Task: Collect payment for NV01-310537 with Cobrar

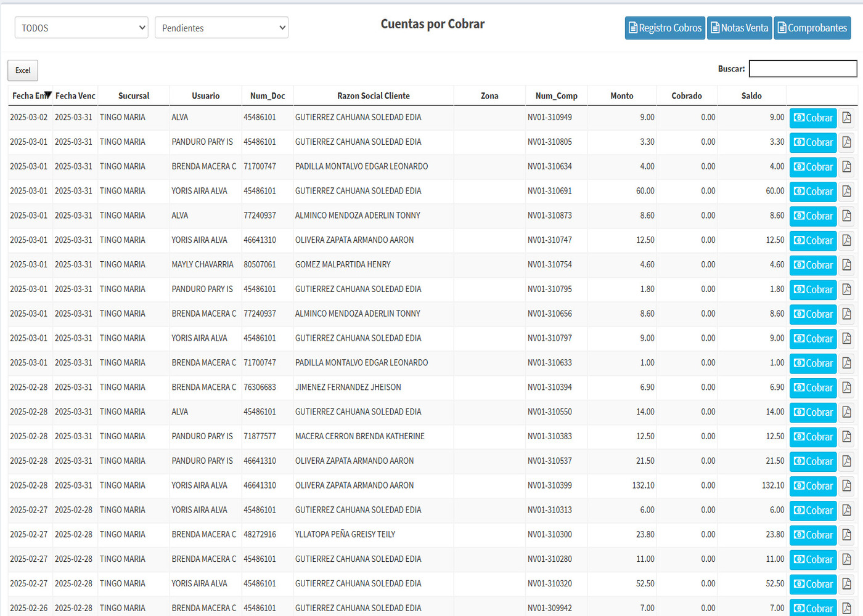Action: (x=813, y=461)
